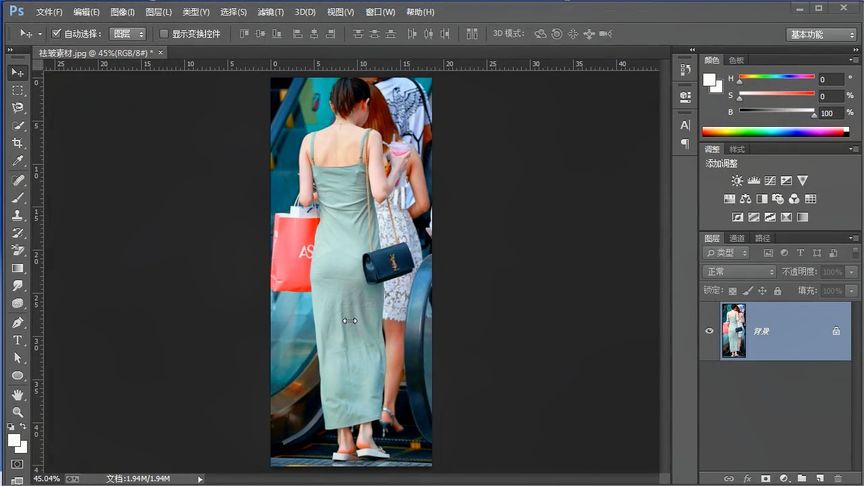Click the 背景 layer thumbnail
This screenshot has height=486, width=864.
click(x=733, y=331)
